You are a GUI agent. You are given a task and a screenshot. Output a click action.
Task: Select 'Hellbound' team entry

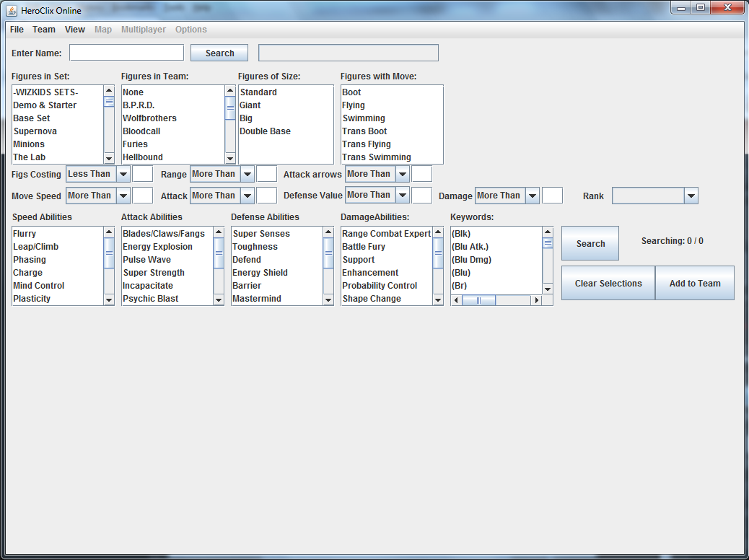click(x=173, y=157)
